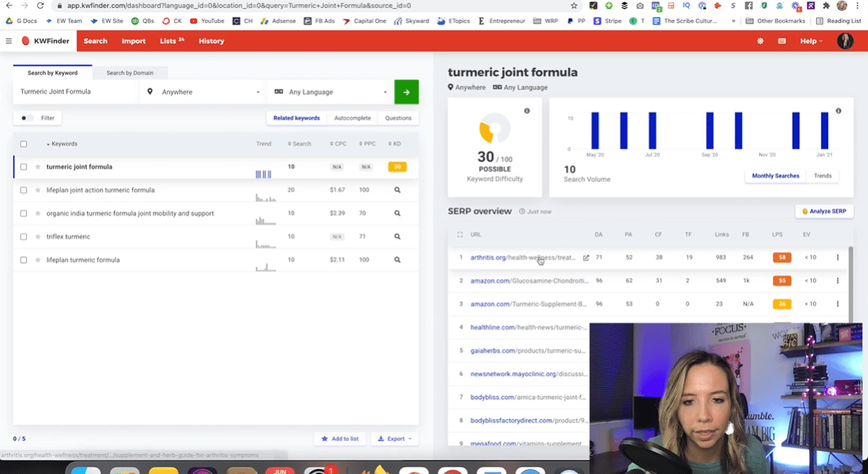Open newsnetwork.mayoclinic.org SERP result link
The height and width of the screenshot is (474, 868).
(528, 373)
